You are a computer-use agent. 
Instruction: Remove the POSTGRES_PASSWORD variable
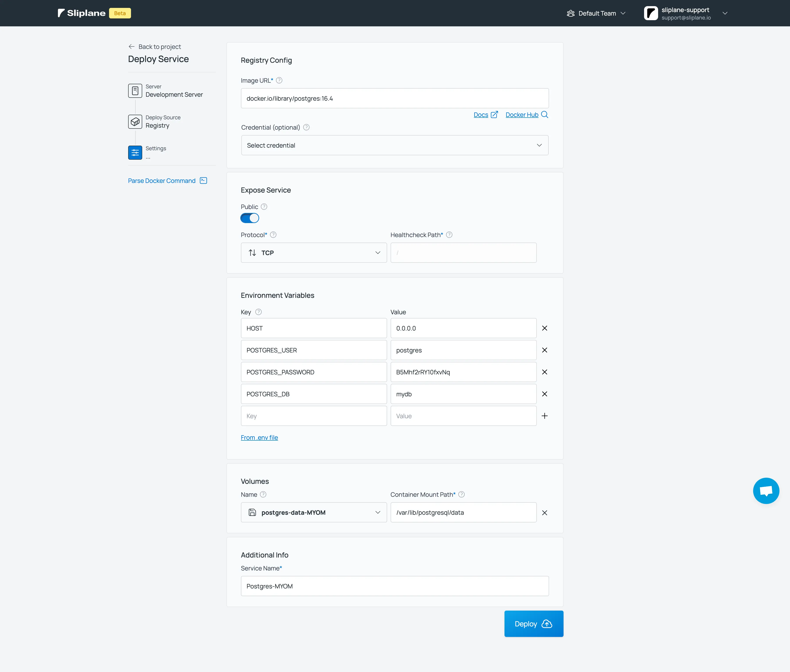545,372
